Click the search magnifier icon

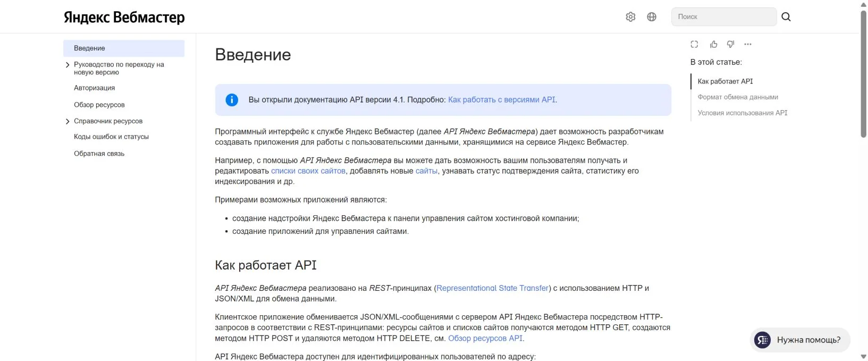[x=786, y=17]
